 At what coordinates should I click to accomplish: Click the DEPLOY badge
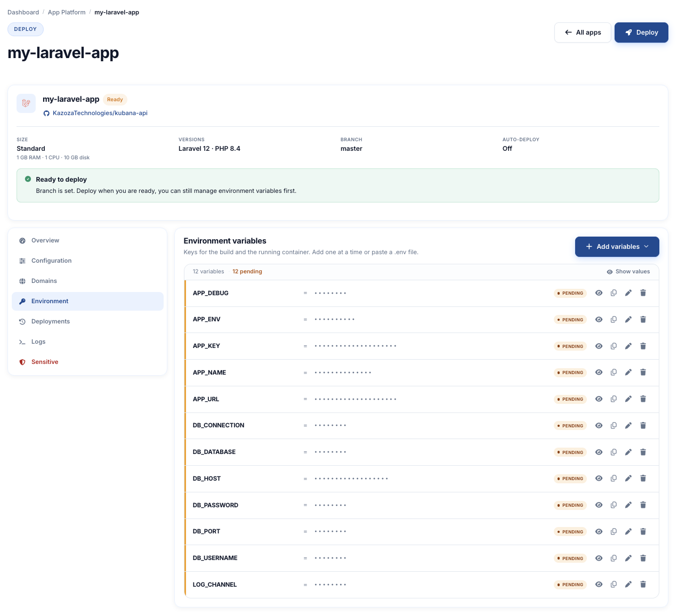[26, 29]
